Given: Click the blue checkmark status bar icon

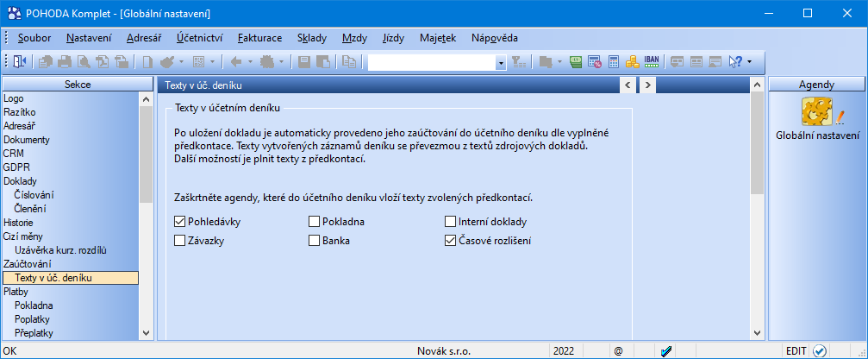Looking at the screenshot, I should pos(666,350).
